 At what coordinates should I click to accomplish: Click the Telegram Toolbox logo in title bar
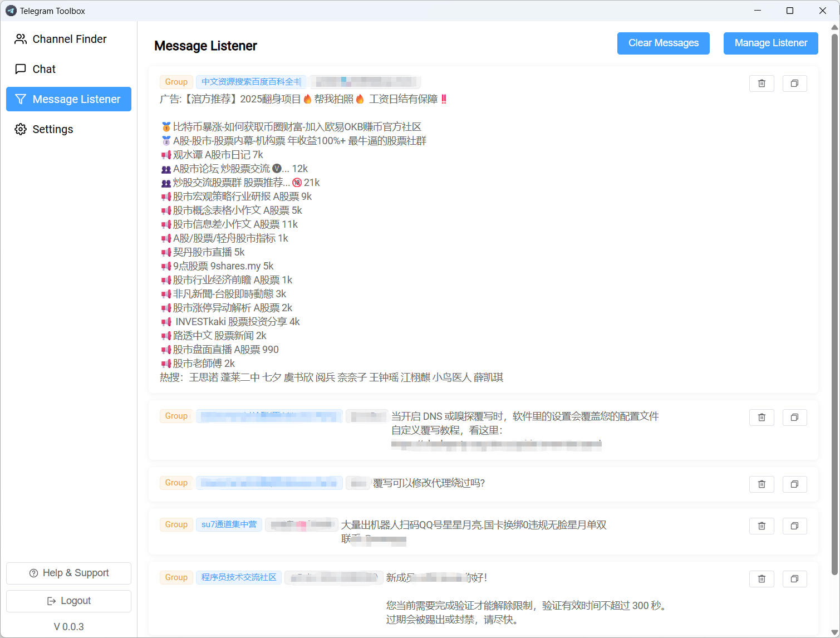tap(11, 11)
